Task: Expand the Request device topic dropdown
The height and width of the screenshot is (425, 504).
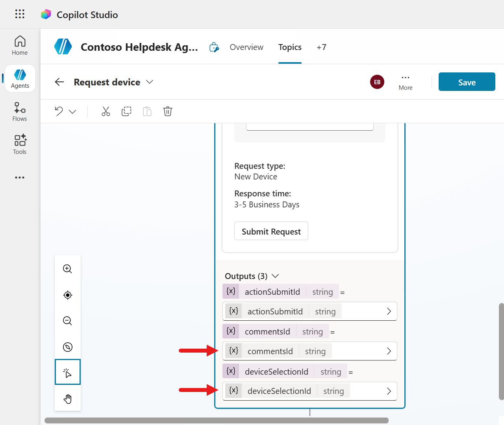Action: tap(150, 82)
